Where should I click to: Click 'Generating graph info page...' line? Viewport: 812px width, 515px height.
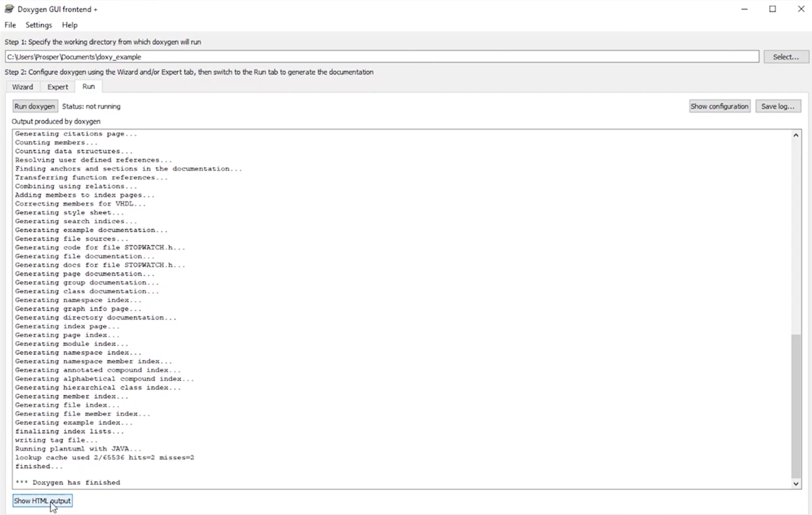pos(78,309)
